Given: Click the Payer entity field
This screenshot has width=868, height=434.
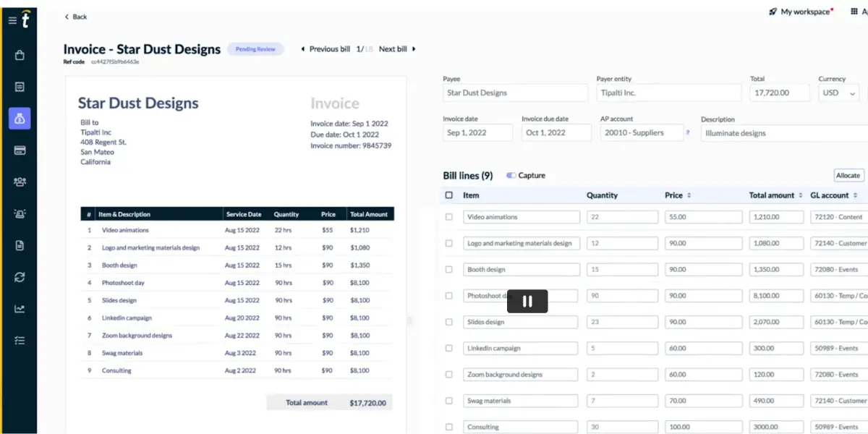Looking at the screenshot, I should point(669,93).
